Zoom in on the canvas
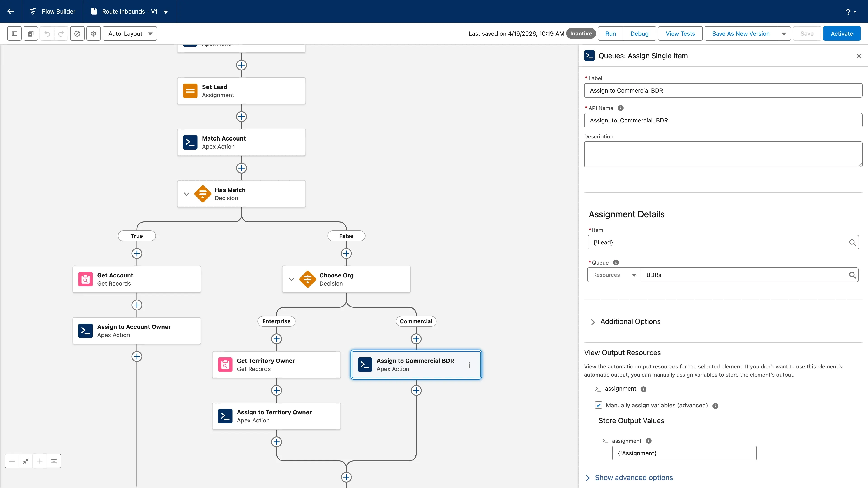 40,461
